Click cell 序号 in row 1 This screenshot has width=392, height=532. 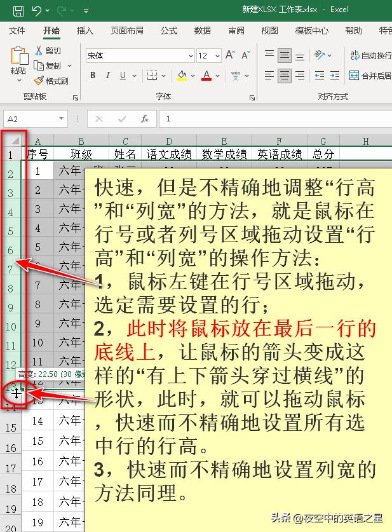37,154
